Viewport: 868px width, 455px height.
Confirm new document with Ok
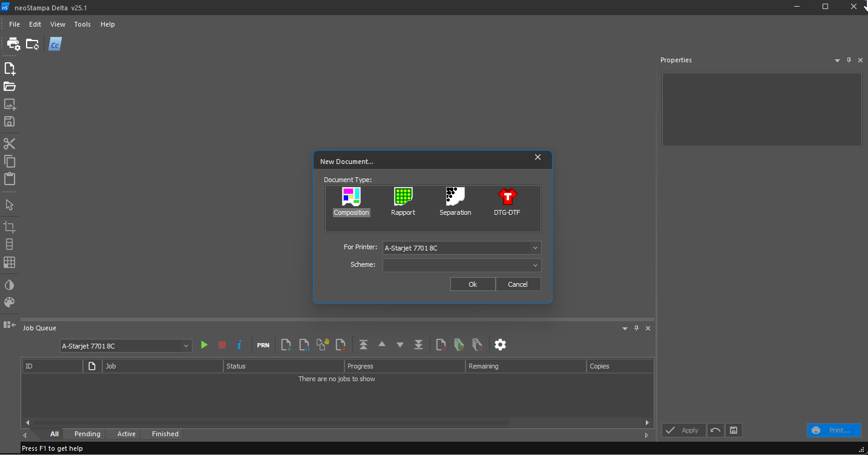(473, 284)
